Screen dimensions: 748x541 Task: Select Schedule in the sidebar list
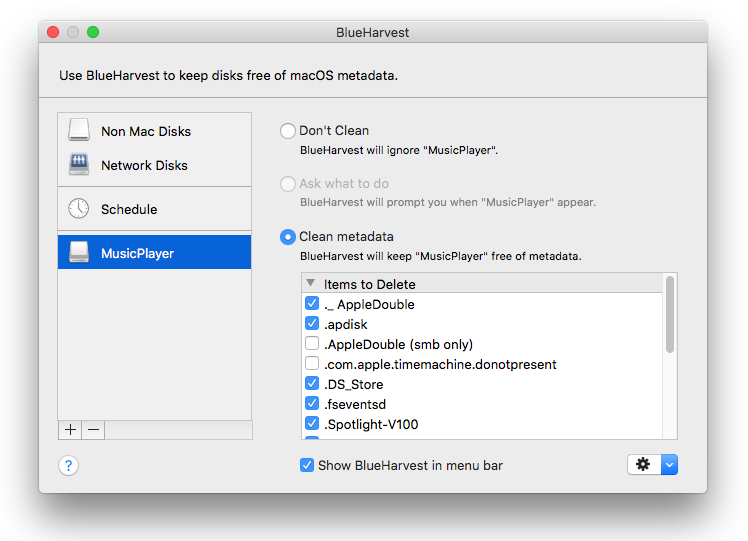[129, 209]
